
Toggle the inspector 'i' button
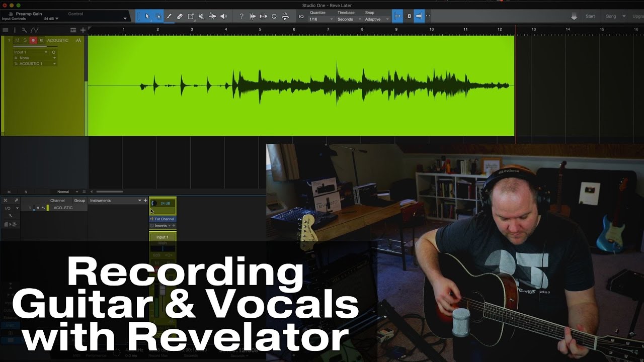tap(15, 30)
